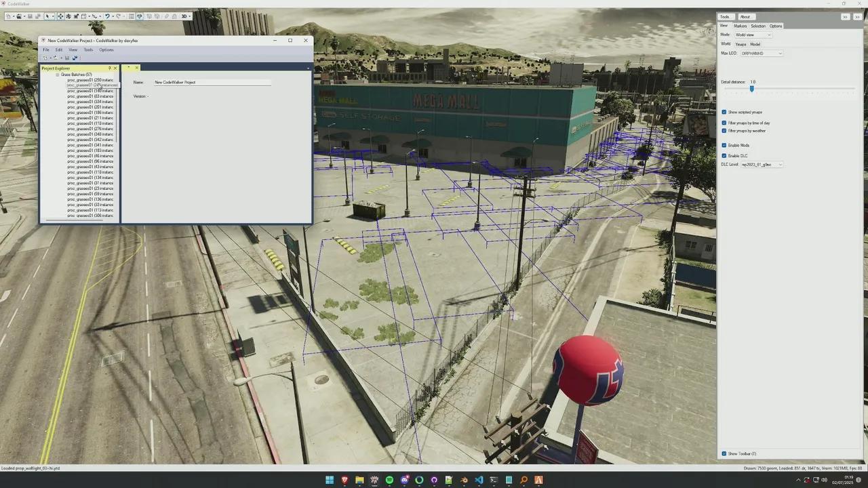
Task: Open Brave browser from taskbar
Action: tap(344, 480)
